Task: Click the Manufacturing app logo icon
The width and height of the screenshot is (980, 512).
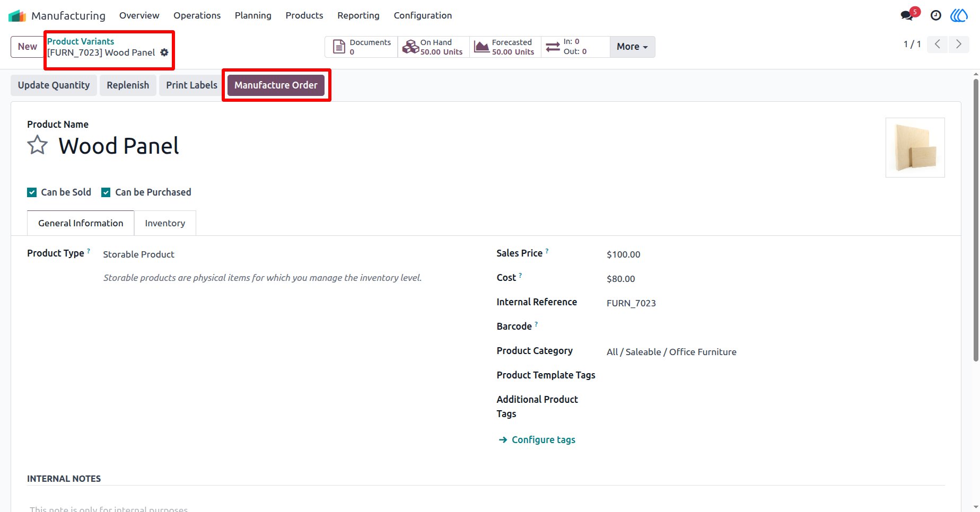Action: click(17, 15)
